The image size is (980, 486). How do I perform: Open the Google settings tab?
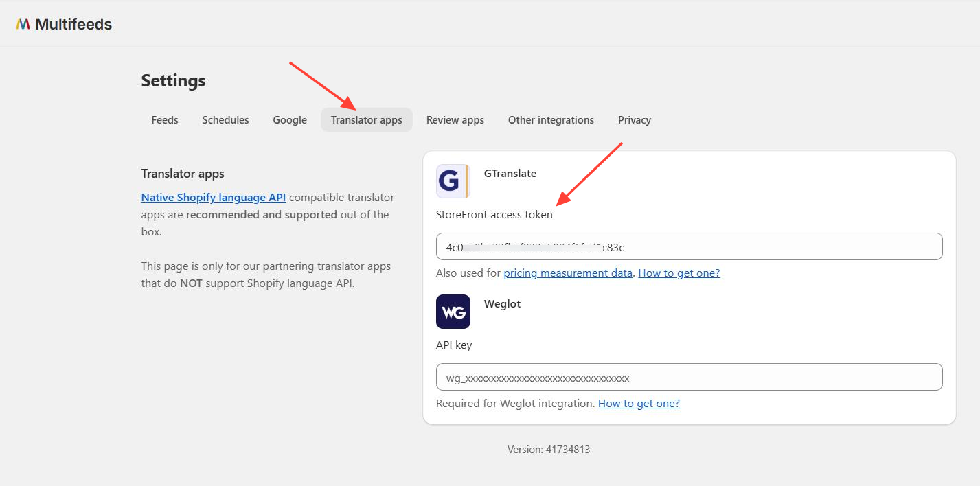(x=290, y=119)
